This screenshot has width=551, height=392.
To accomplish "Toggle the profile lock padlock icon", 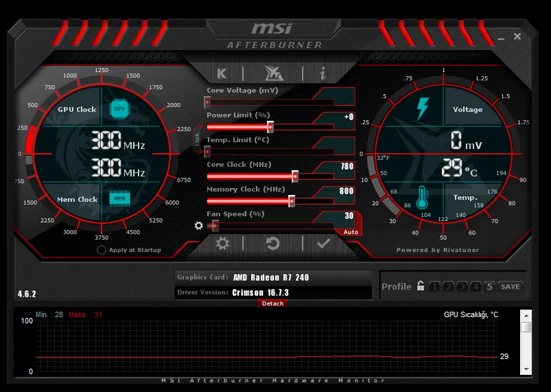I will (x=420, y=286).
